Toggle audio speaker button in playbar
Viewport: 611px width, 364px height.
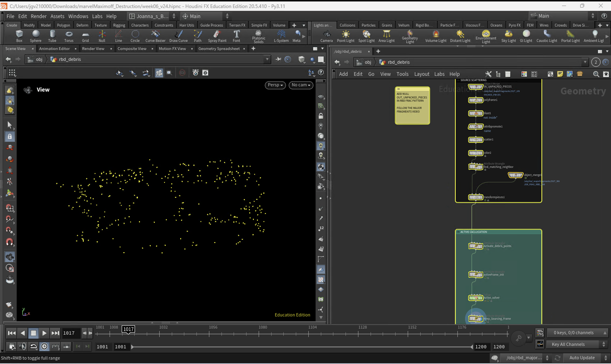(x=23, y=346)
